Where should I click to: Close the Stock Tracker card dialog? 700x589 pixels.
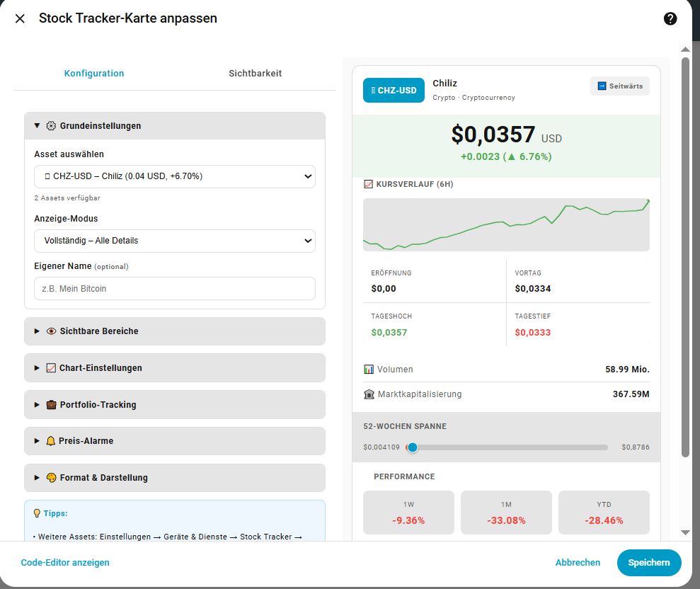click(x=20, y=19)
